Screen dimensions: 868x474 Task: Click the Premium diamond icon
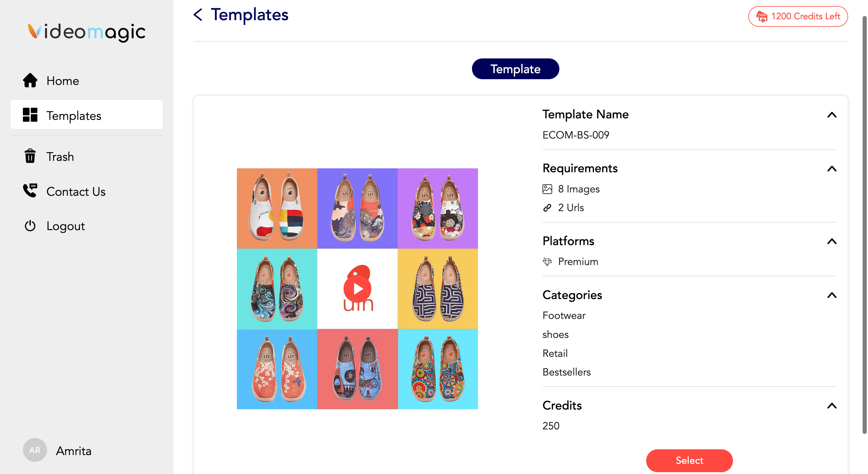coord(547,262)
